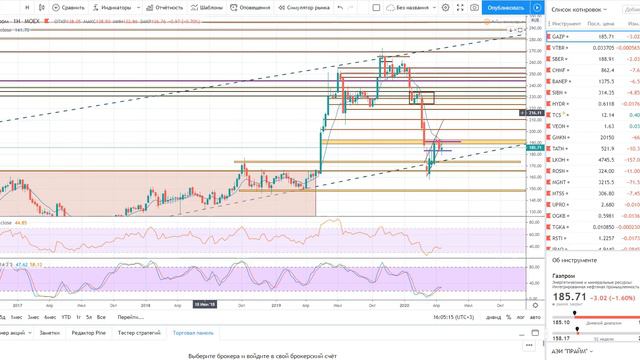The height and width of the screenshot is (360, 640).
Task: Open the Список котировок watchlist dropdown
Action: pos(579,9)
